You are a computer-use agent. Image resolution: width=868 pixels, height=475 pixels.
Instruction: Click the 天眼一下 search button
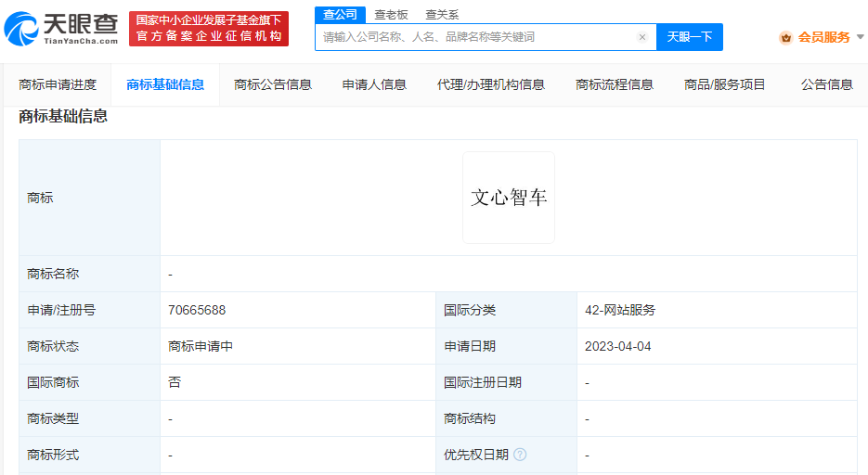tap(689, 37)
